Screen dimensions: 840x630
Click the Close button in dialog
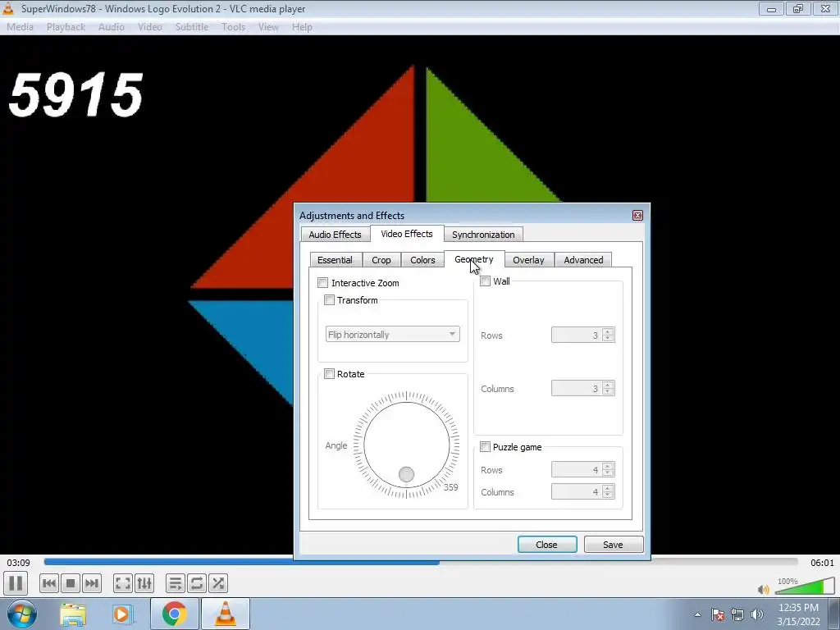coord(547,545)
